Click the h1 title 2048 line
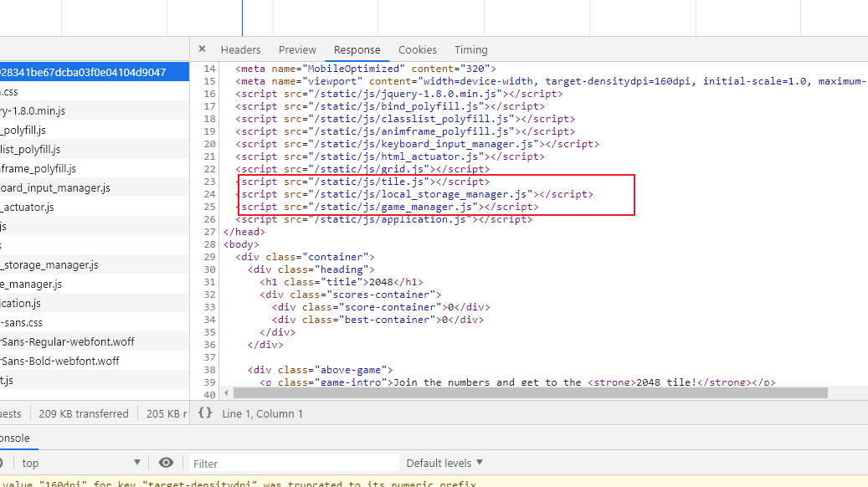Viewport: 868px width, 487px height. [x=342, y=282]
